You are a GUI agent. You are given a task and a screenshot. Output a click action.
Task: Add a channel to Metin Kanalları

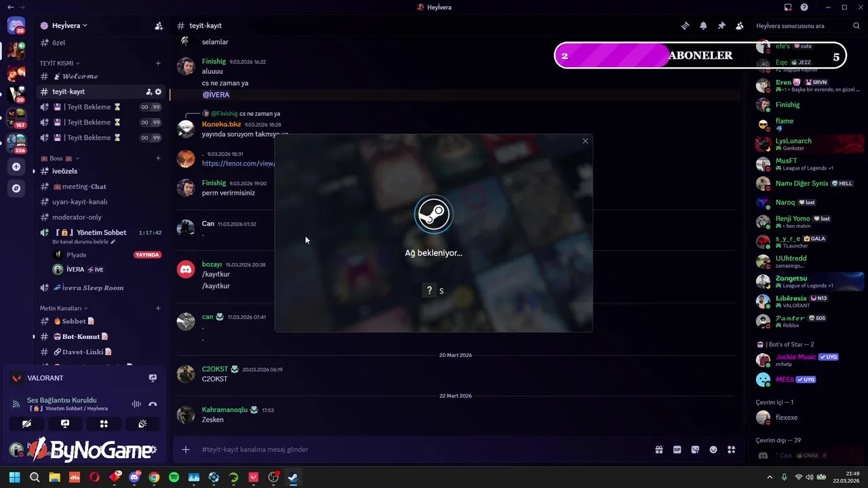(x=158, y=308)
